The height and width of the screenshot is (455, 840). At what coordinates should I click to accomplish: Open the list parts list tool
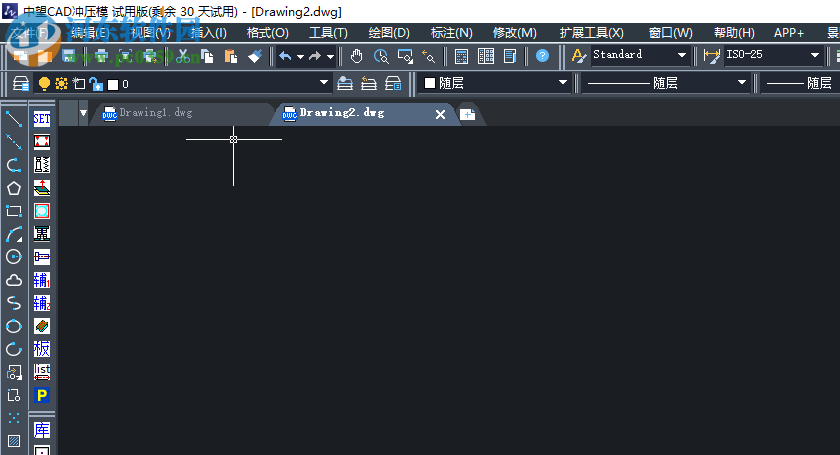click(x=42, y=372)
